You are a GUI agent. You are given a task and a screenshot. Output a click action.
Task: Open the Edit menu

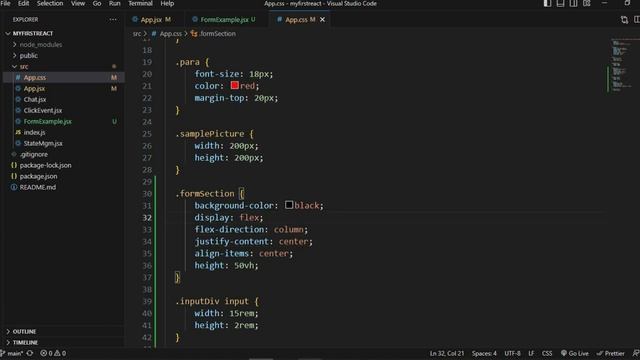(x=23, y=3)
